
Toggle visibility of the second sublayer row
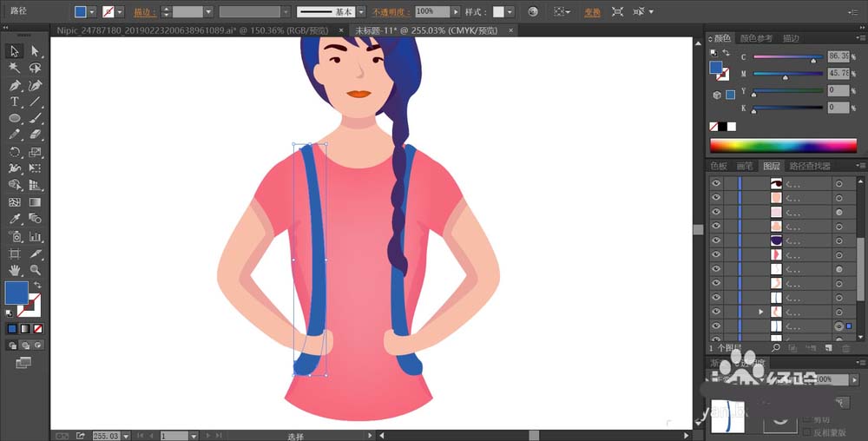pyautogui.click(x=716, y=198)
